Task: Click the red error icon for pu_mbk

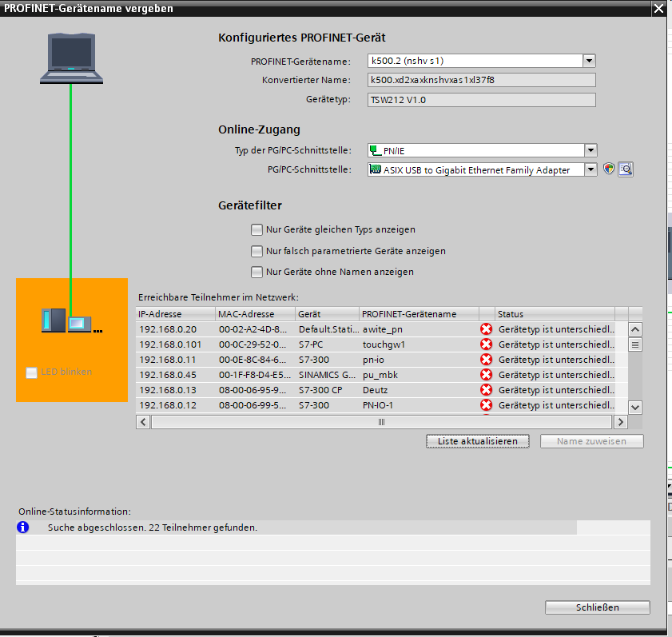Action: coord(486,375)
